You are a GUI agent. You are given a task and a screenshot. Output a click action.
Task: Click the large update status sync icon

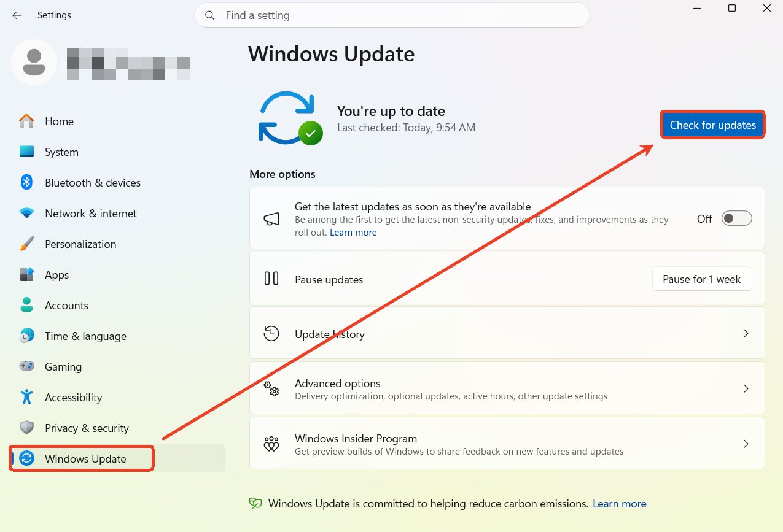coord(290,118)
